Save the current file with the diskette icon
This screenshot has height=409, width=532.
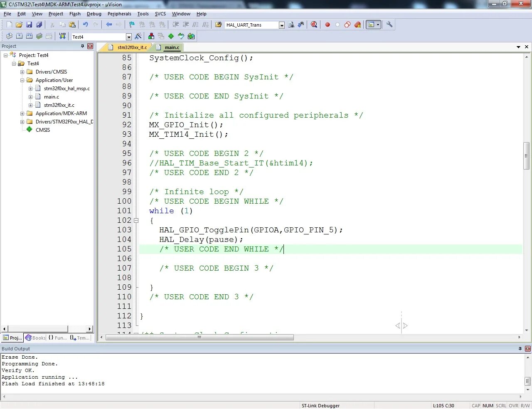29,25
